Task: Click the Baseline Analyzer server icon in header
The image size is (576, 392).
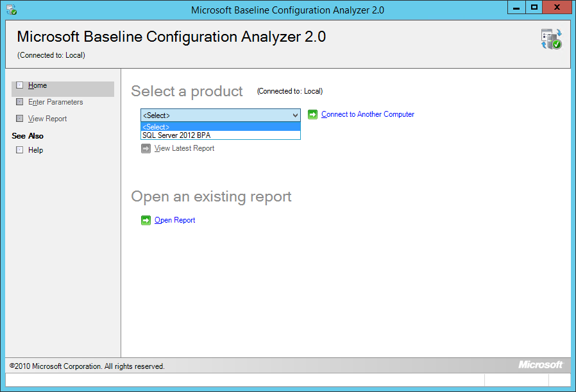Action: point(551,39)
